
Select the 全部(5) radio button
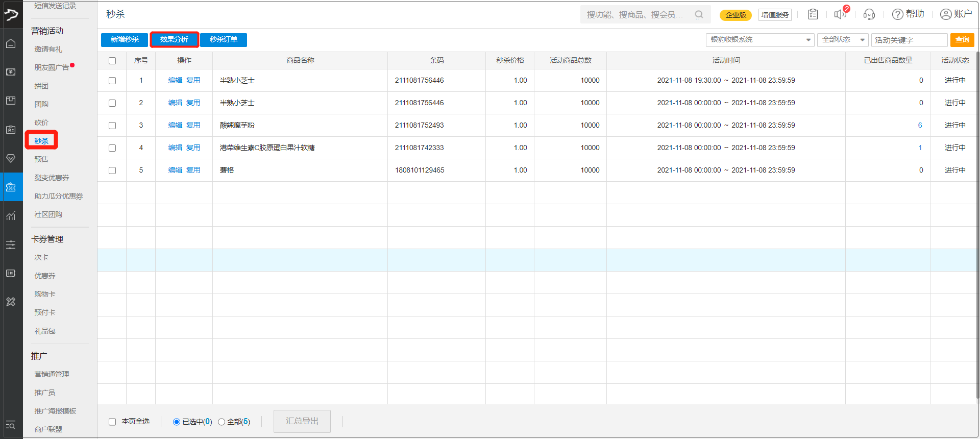click(x=222, y=422)
